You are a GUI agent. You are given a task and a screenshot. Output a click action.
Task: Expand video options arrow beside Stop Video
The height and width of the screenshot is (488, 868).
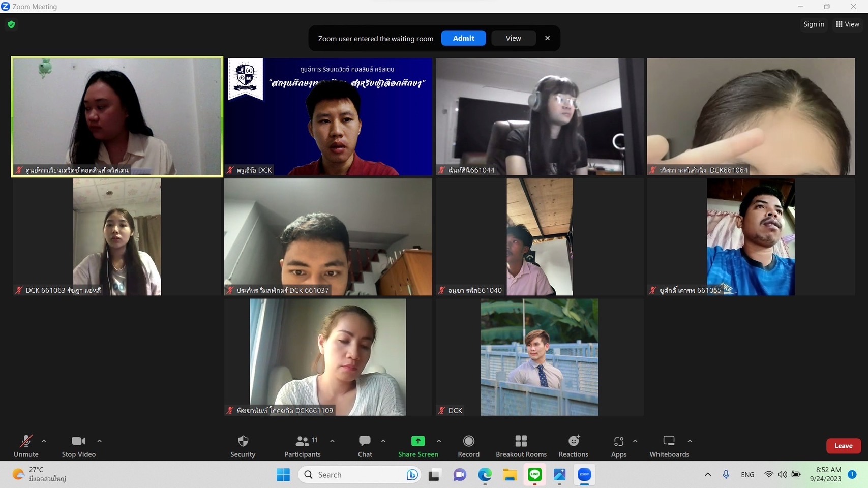(x=100, y=441)
